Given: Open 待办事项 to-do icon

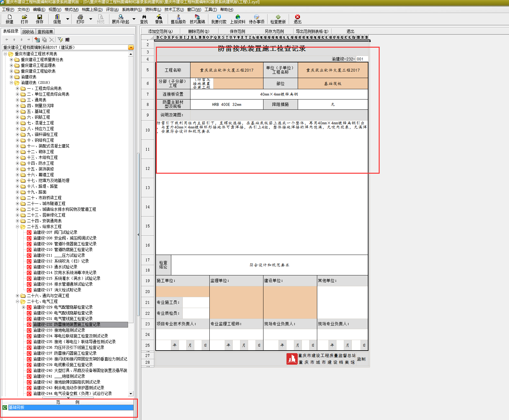Looking at the screenshot, I should pyautogui.click(x=257, y=19).
